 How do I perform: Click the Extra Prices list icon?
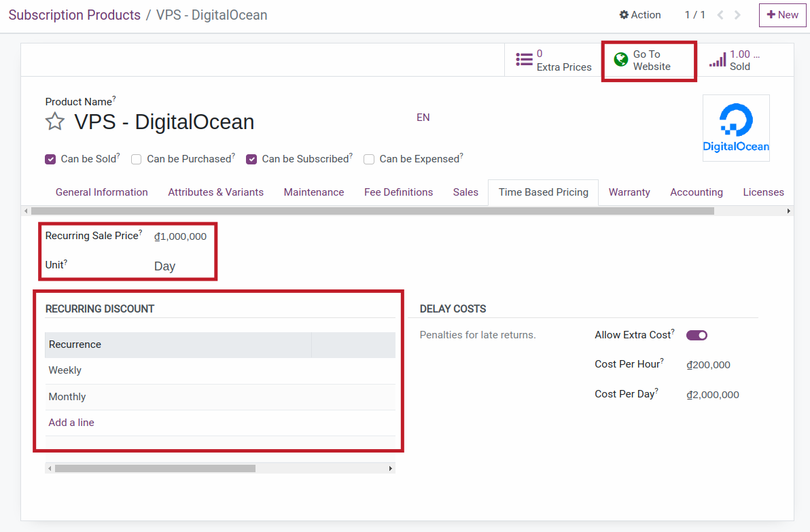[x=524, y=60]
